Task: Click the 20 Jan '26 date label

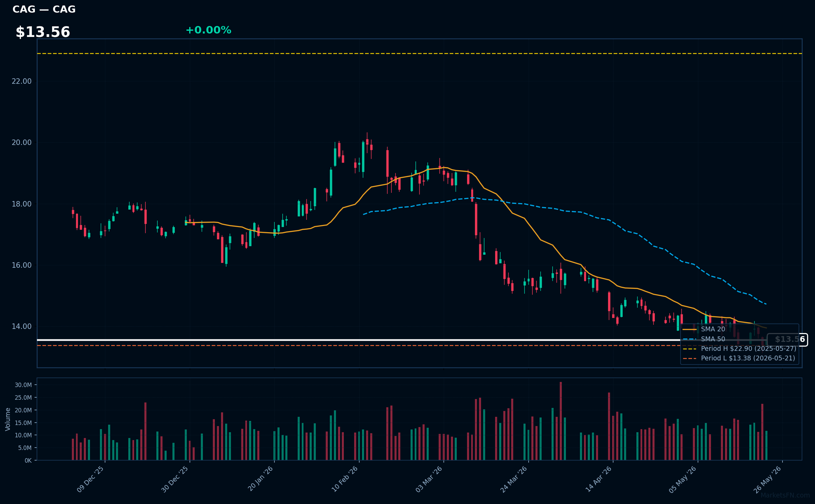Action: click(260, 479)
